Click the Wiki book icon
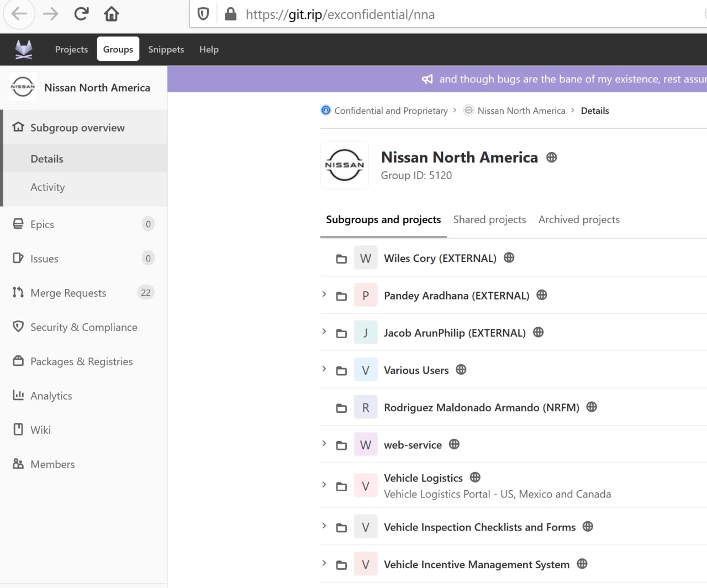This screenshot has width=707, height=588. click(18, 429)
